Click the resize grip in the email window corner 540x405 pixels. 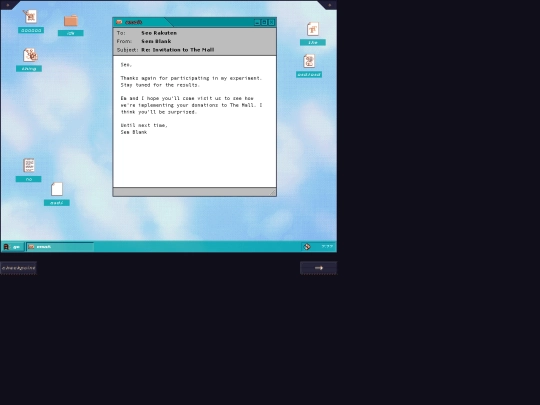click(x=272, y=192)
